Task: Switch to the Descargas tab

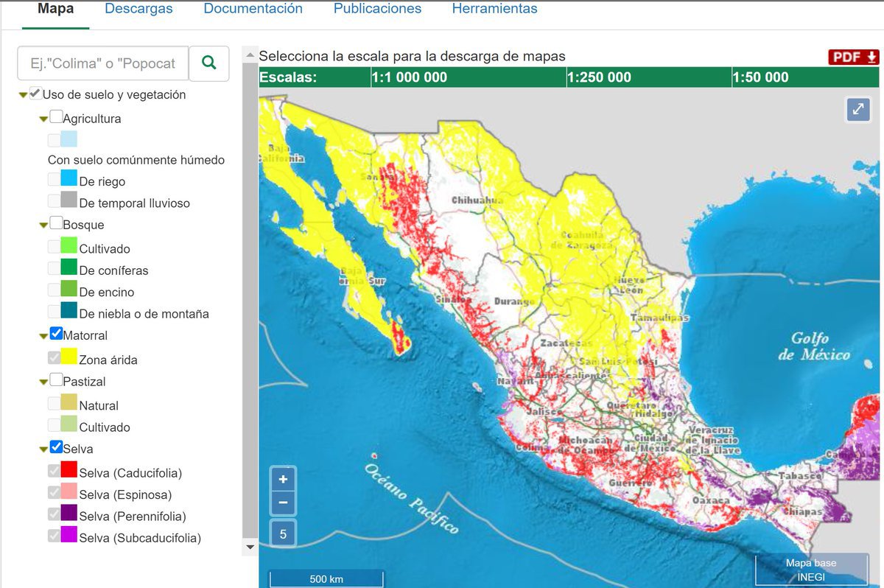Action: 138,10
